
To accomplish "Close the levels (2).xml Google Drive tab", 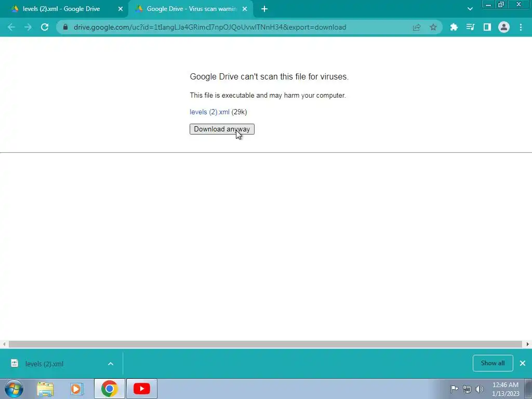I will 121,9.
